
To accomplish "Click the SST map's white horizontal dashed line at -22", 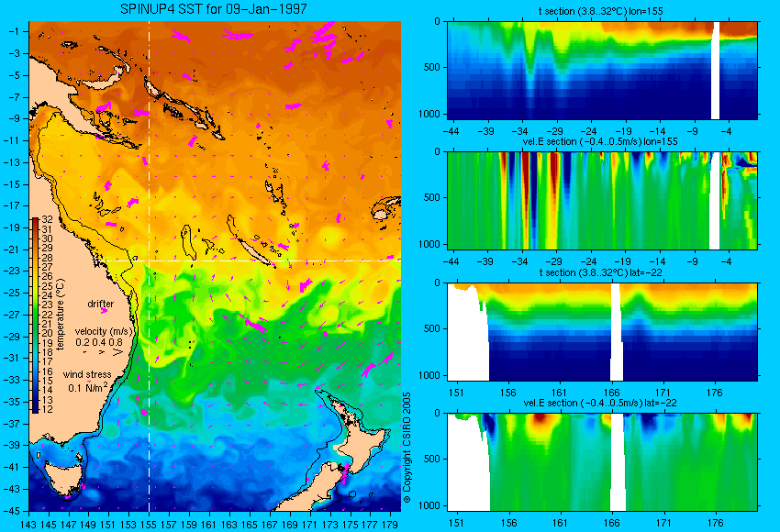I will point(249,260).
